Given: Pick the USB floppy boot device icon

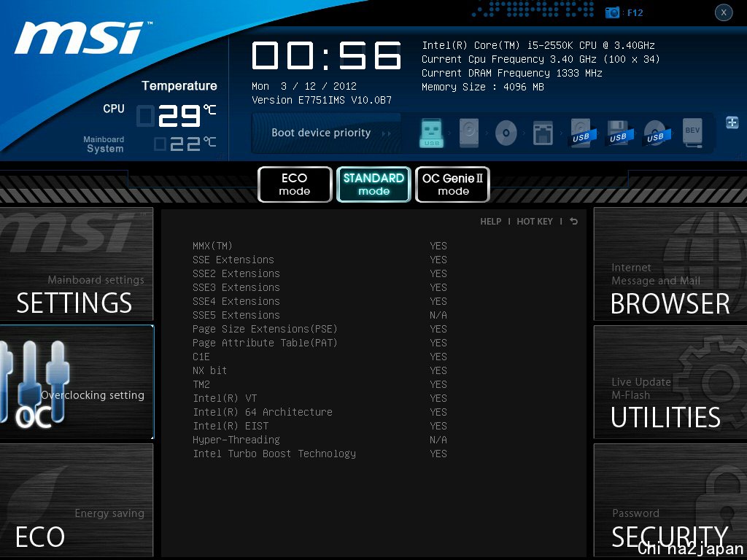Looking at the screenshot, I should click(x=618, y=133).
